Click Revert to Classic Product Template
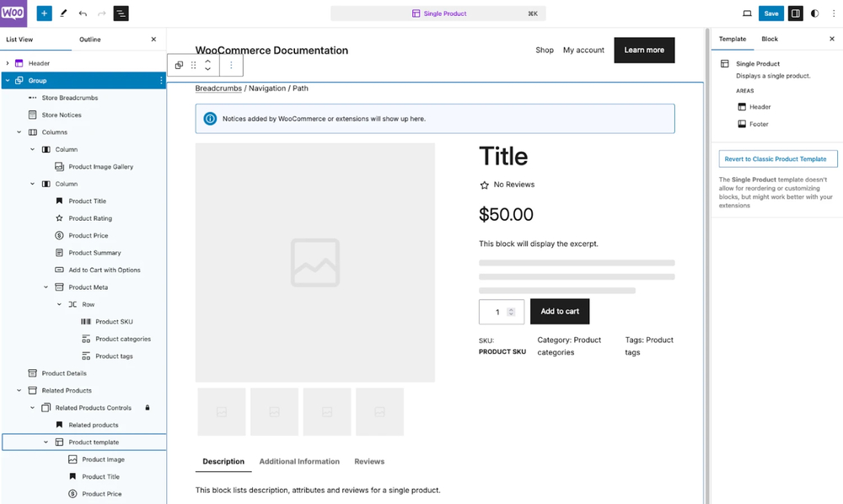This screenshot has height=504, width=843. (x=777, y=158)
